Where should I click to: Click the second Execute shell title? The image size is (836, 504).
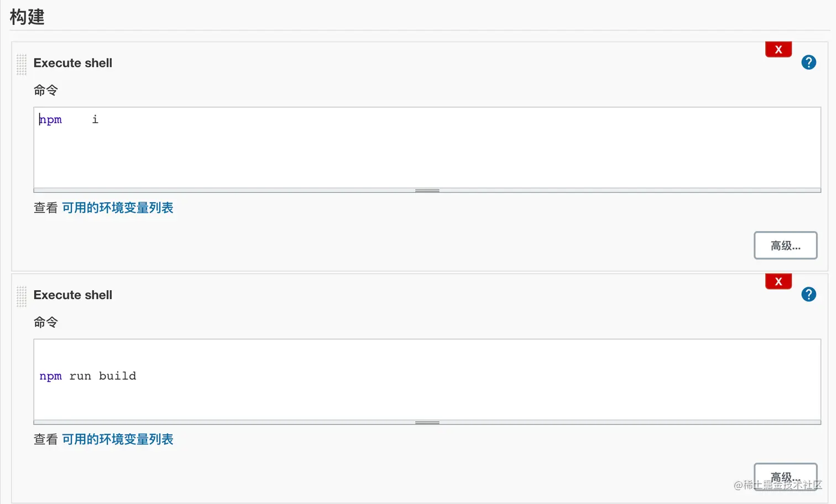pyautogui.click(x=73, y=295)
